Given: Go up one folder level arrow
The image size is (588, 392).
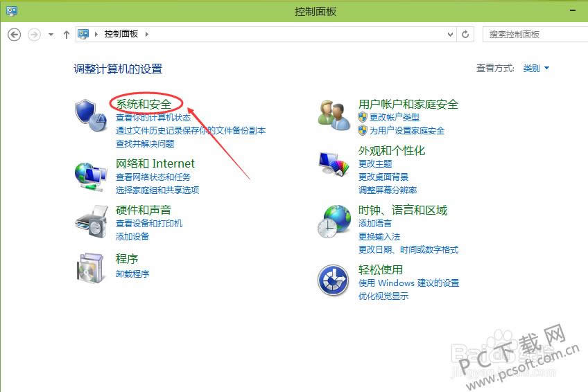Looking at the screenshot, I should pos(67,34).
